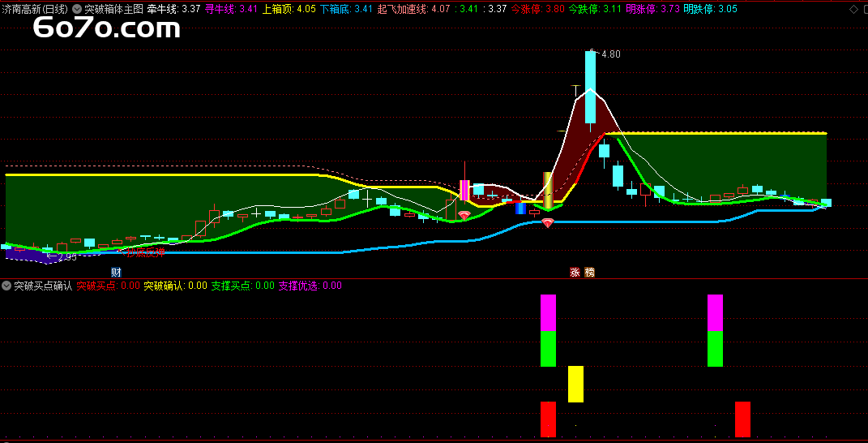Click the 寻牛线: 3.41 value
Image resolution: width=868 pixels, height=443 pixels.
pos(232,9)
